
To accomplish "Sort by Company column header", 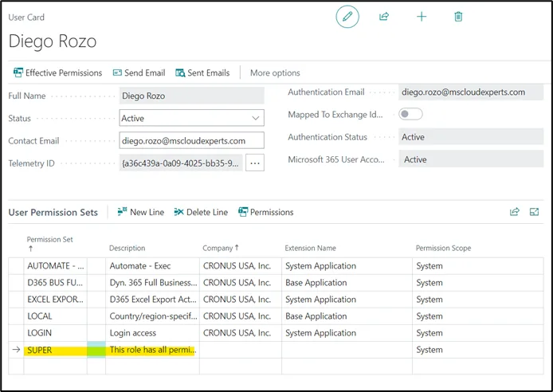I will 221,248.
